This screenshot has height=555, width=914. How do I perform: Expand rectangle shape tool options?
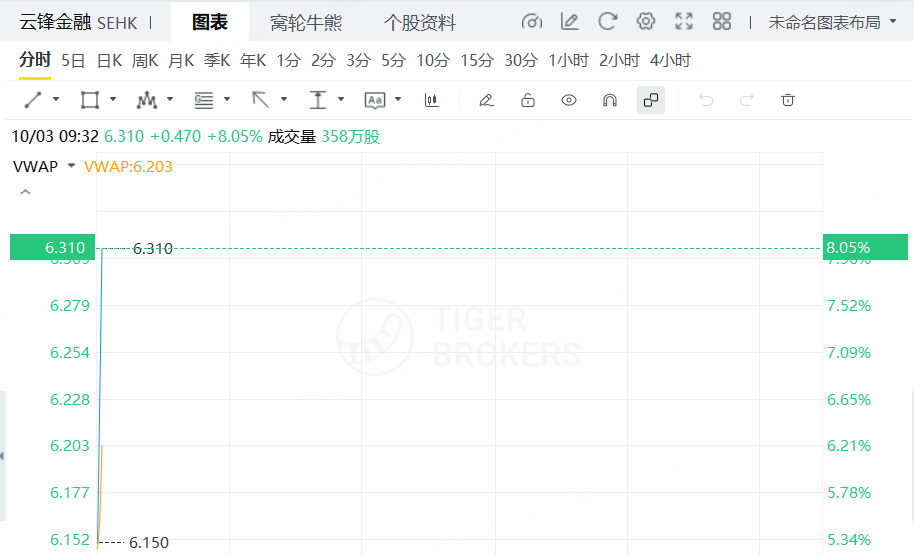tap(113, 100)
